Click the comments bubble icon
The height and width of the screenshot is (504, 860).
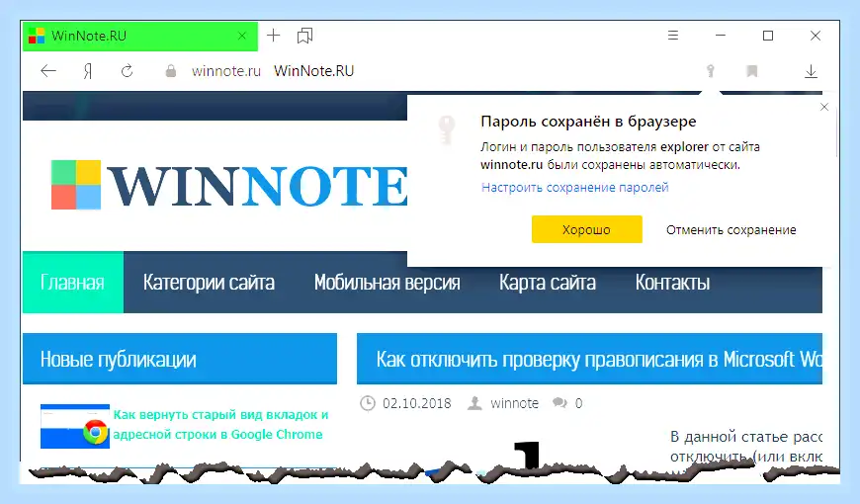(x=559, y=403)
